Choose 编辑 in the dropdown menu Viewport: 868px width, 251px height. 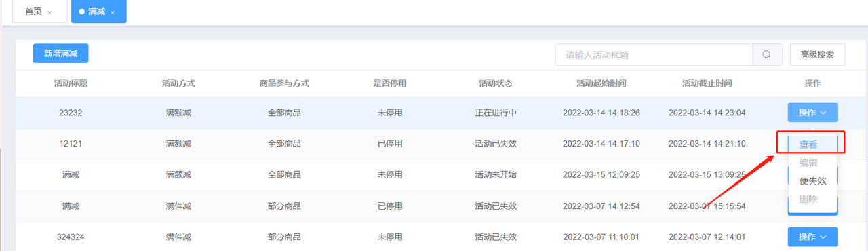pos(808,163)
